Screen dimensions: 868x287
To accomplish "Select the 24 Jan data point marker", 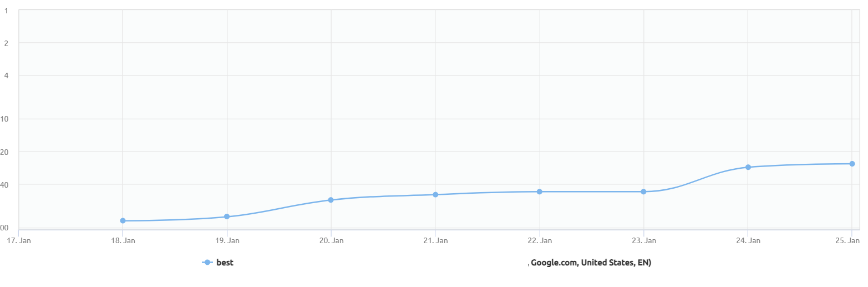I will pos(748,167).
